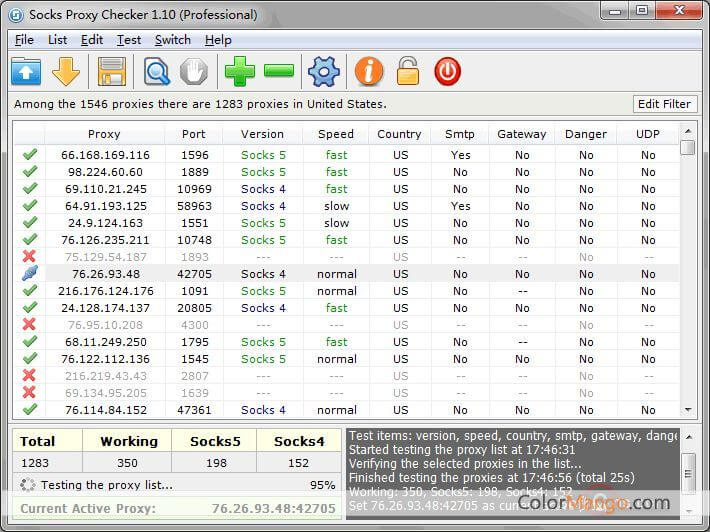
Task: Click the orange info icon
Action: [369, 71]
